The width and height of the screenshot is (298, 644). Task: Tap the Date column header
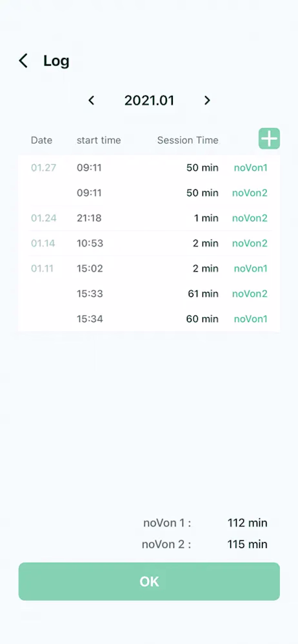41,140
